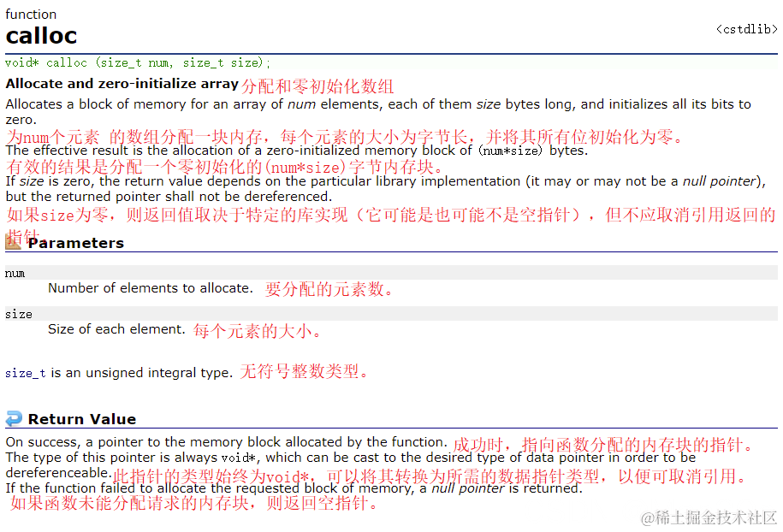
Task: Click 'Allocates a block of memory' sentence
Action: point(378,112)
